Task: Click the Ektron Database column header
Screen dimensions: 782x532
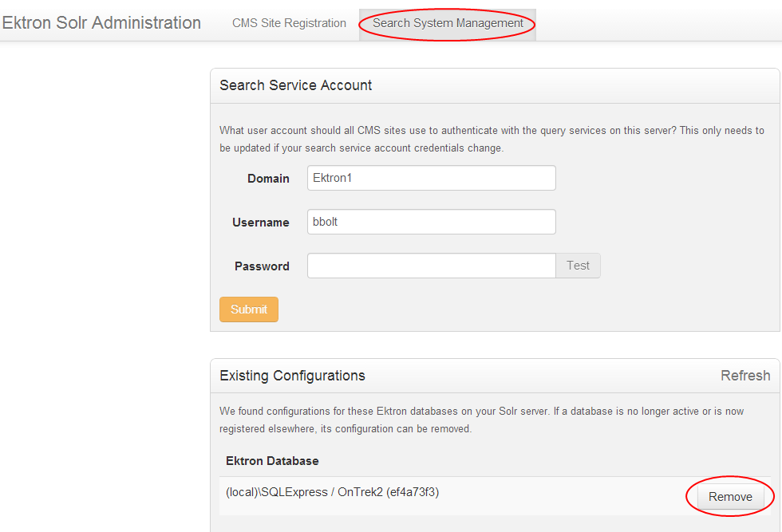Action: [272, 461]
